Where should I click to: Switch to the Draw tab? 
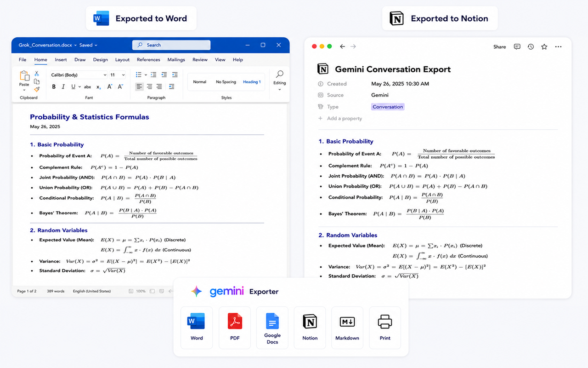pos(80,60)
